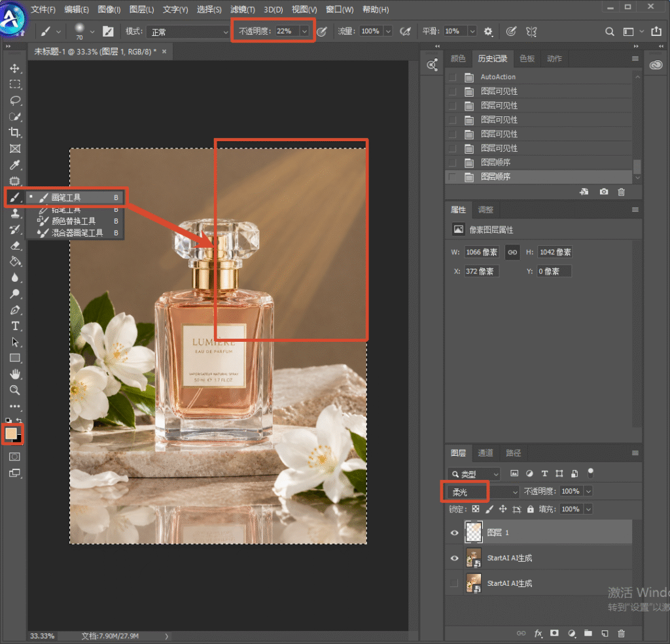Open smoothing options gear icon

tap(488, 31)
